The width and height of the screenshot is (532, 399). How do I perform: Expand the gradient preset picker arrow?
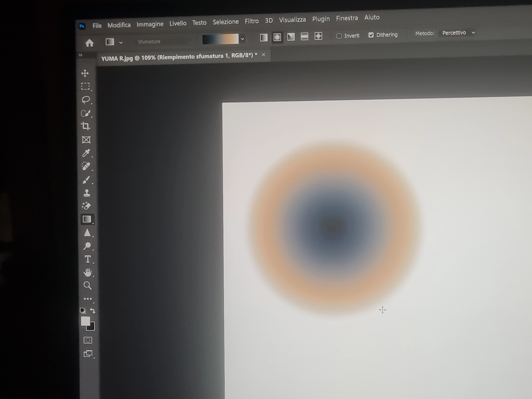(x=242, y=39)
